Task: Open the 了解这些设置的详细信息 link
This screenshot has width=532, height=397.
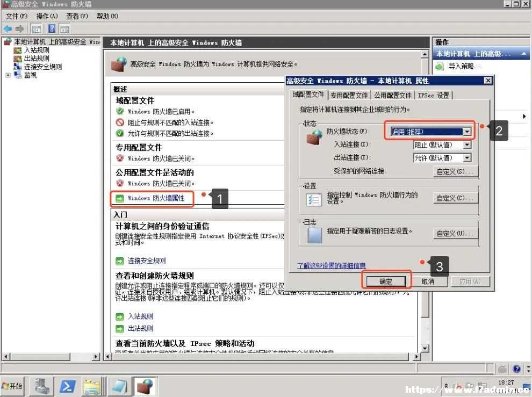Action: (332, 265)
